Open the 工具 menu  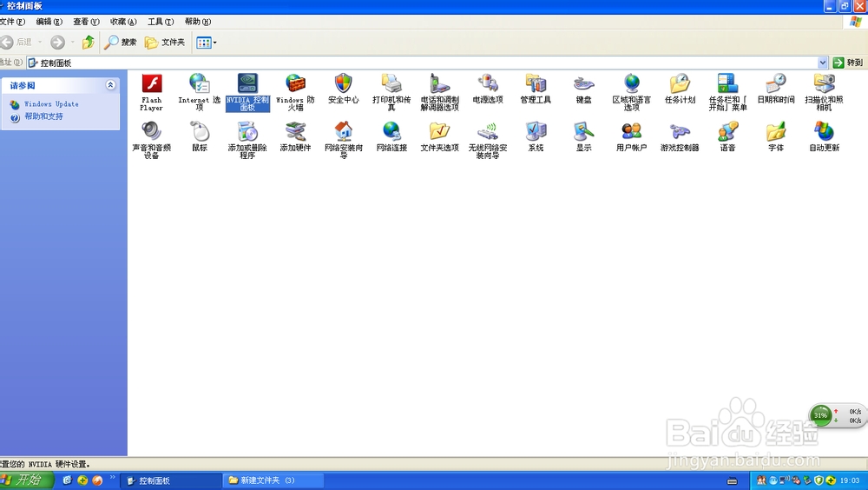coord(161,22)
